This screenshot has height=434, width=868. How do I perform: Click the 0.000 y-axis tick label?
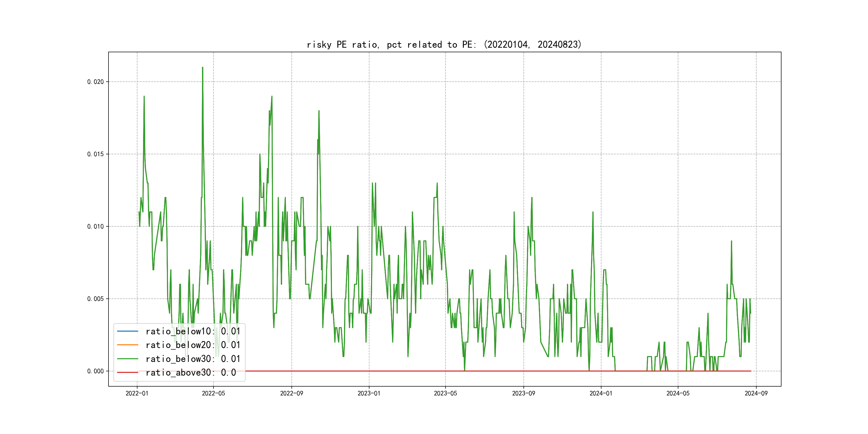pos(95,371)
